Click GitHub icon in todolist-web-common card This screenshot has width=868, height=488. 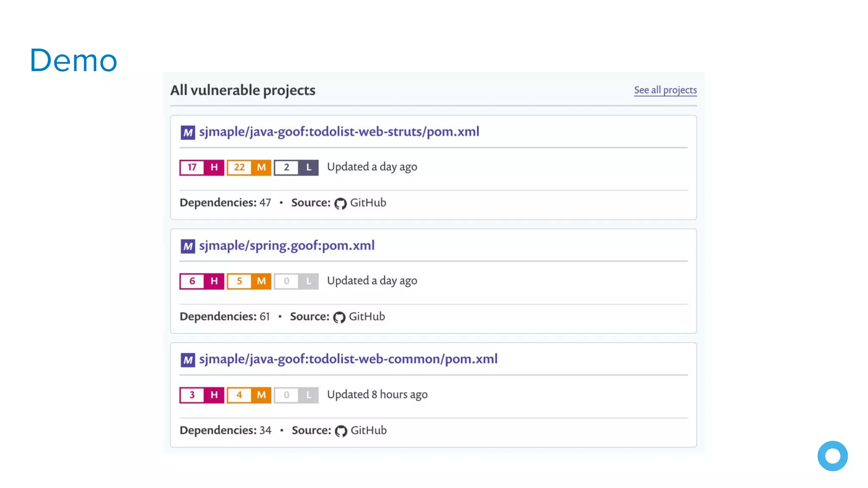coord(341,431)
